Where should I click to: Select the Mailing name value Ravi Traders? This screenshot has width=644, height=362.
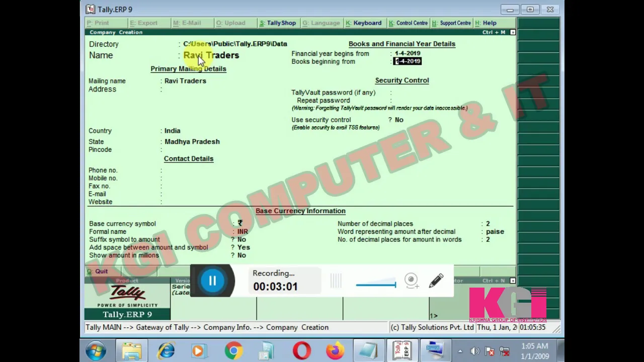coord(185,81)
